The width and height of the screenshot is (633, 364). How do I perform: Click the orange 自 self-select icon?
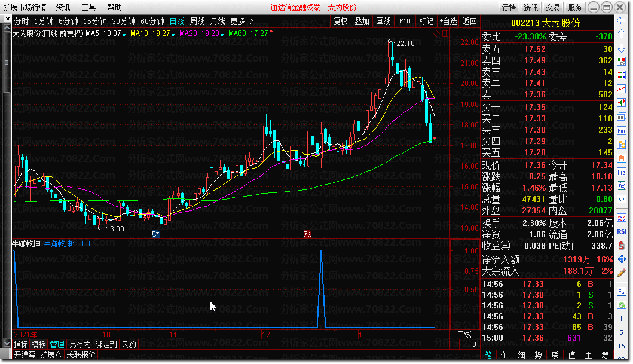(x=621, y=158)
